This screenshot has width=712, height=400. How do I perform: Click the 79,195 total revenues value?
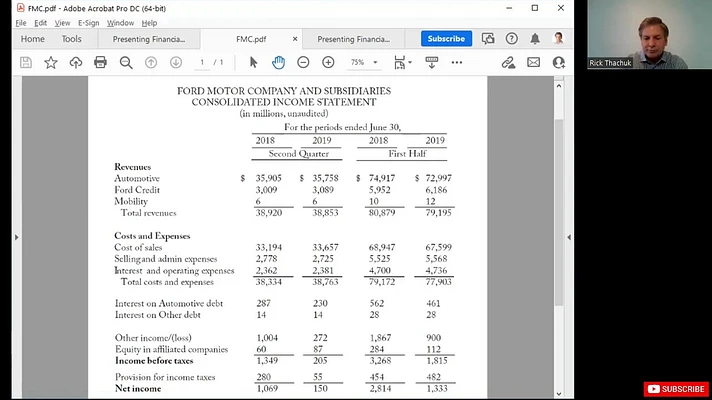click(x=438, y=213)
